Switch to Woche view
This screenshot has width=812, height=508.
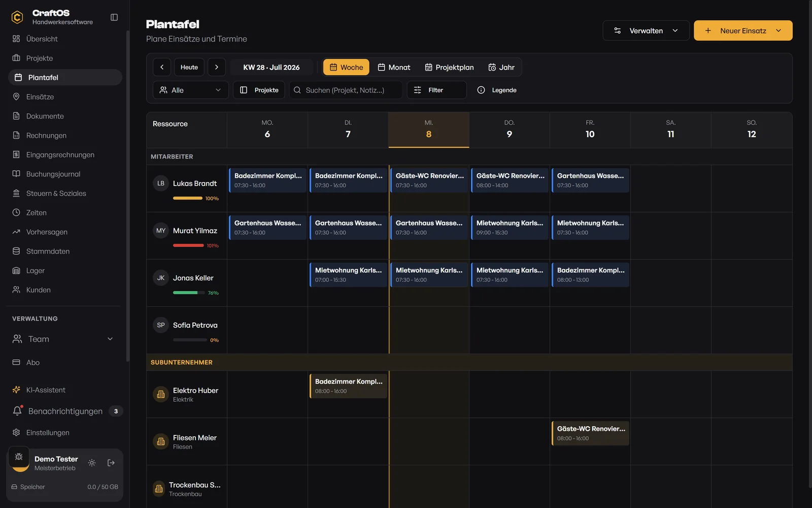click(x=346, y=67)
